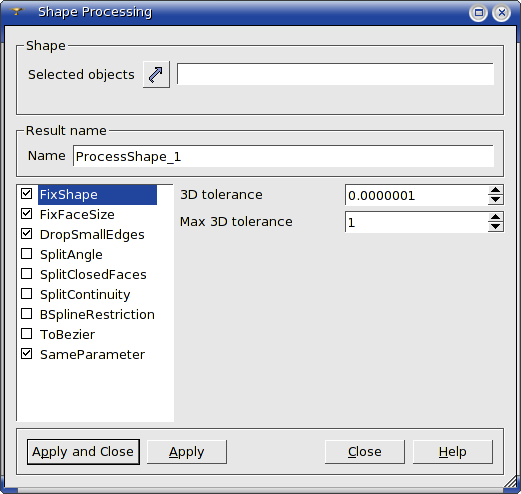The width and height of the screenshot is (521, 494).
Task: Select the SplitContinuity list item
Action: click(x=85, y=295)
